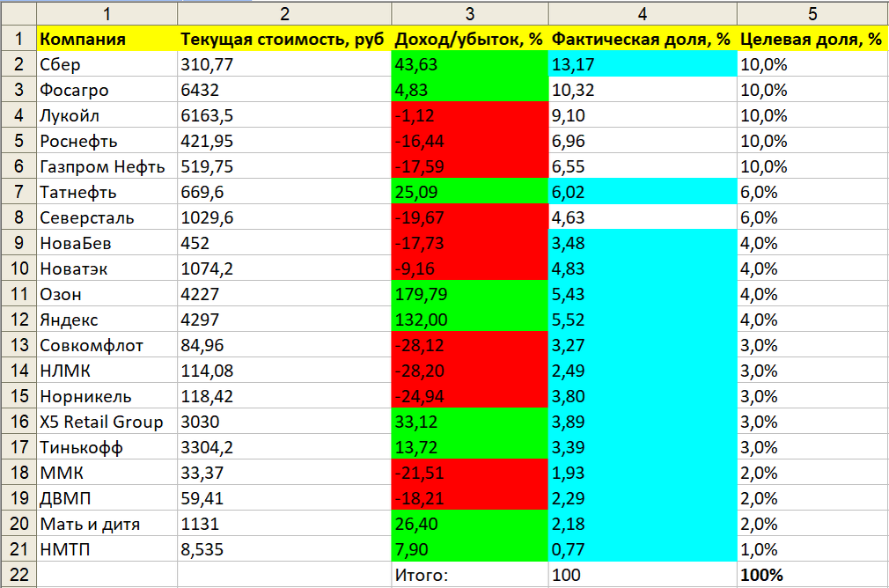Select the 'Газпром Нефть' cell
This screenshot has height=588, width=889.
coord(107,166)
